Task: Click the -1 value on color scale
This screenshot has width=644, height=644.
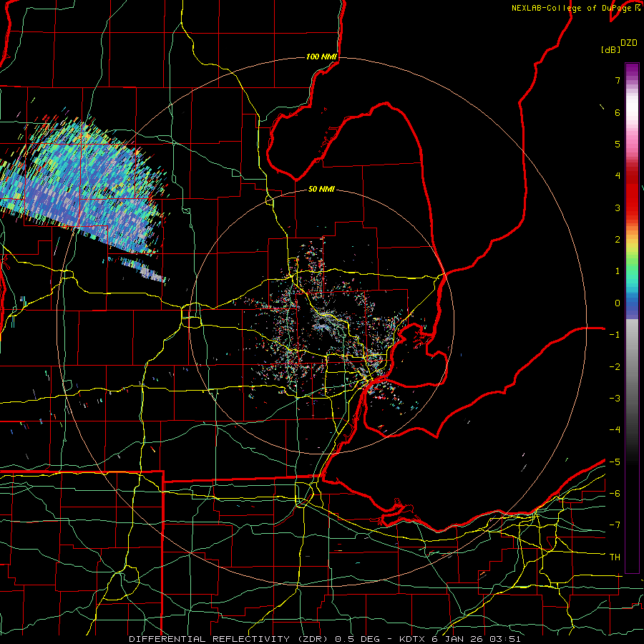Action: pyautogui.click(x=615, y=335)
